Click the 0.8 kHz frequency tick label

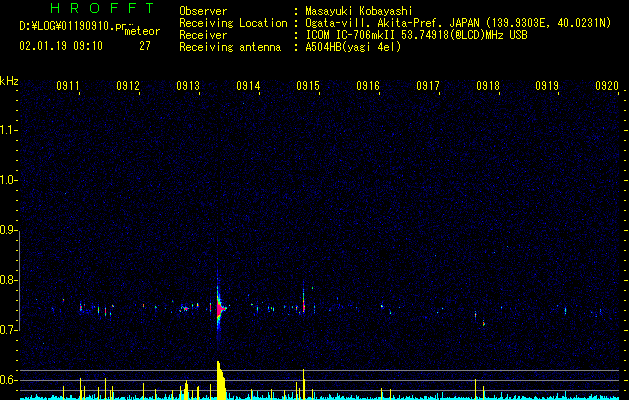pos(8,280)
